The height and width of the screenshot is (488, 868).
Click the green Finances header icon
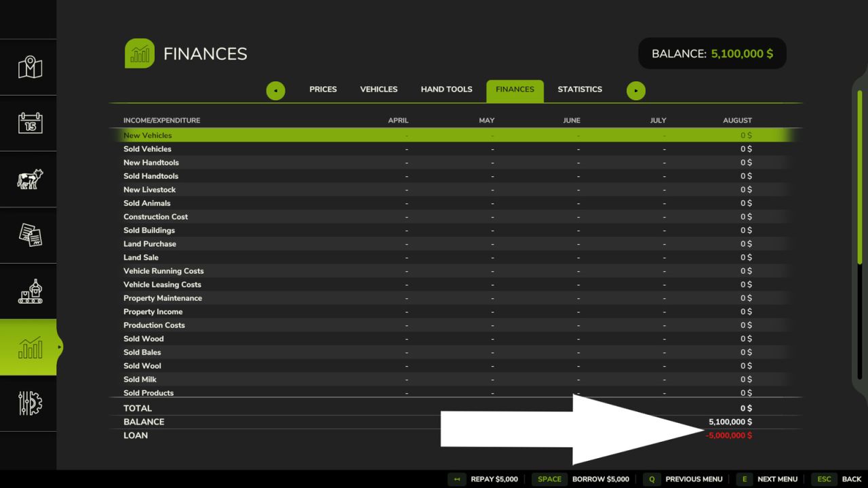click(140, 54)
